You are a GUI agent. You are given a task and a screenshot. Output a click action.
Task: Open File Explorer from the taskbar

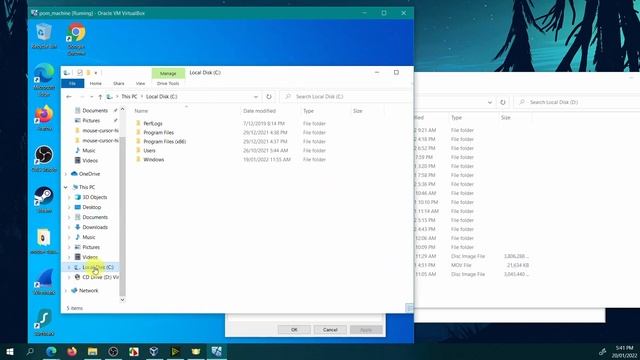click(x=93, y=351)
